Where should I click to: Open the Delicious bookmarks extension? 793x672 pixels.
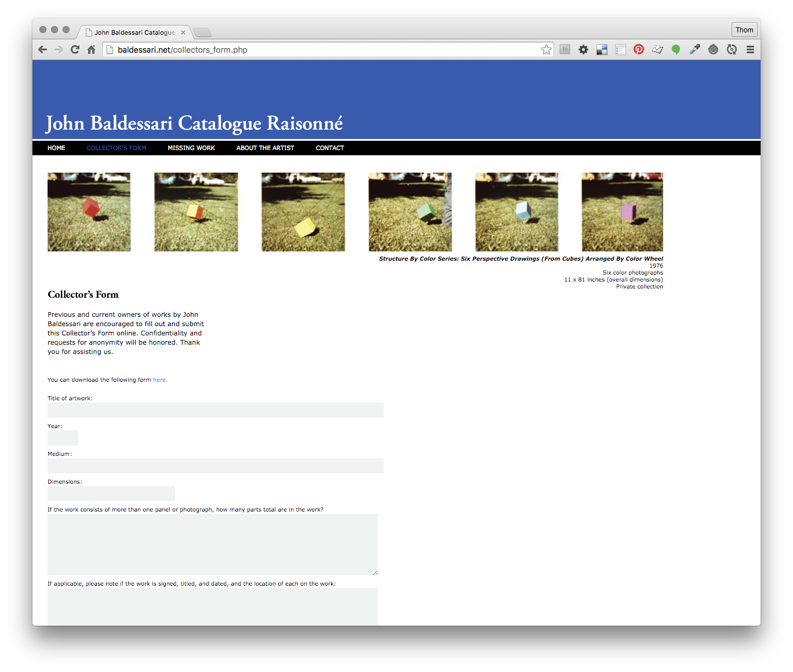602,50
